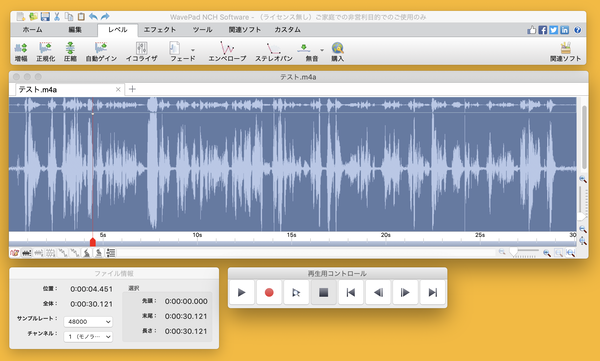Click the horizontal zoom-out magnifier icon
Screen dimensions: 600x361
click(502, 252)
